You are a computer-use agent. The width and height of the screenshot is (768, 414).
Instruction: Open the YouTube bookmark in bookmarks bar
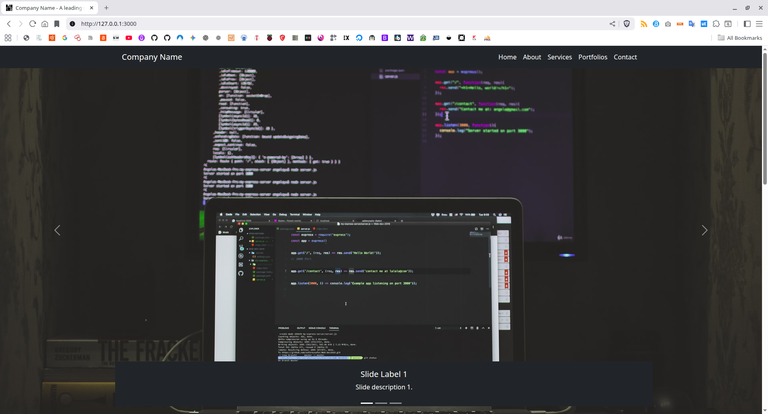point(129,38)
